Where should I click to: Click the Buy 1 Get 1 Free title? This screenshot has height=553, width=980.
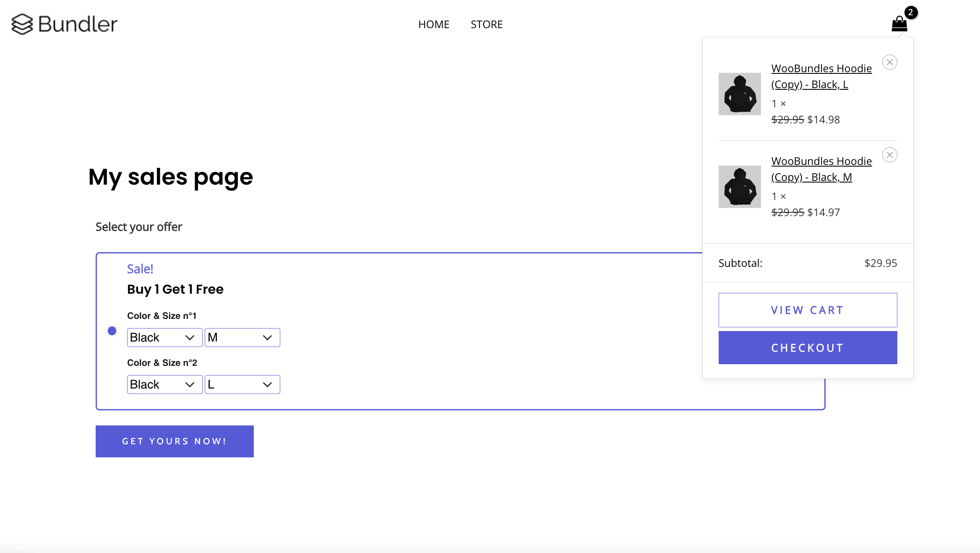pos(175,290)
